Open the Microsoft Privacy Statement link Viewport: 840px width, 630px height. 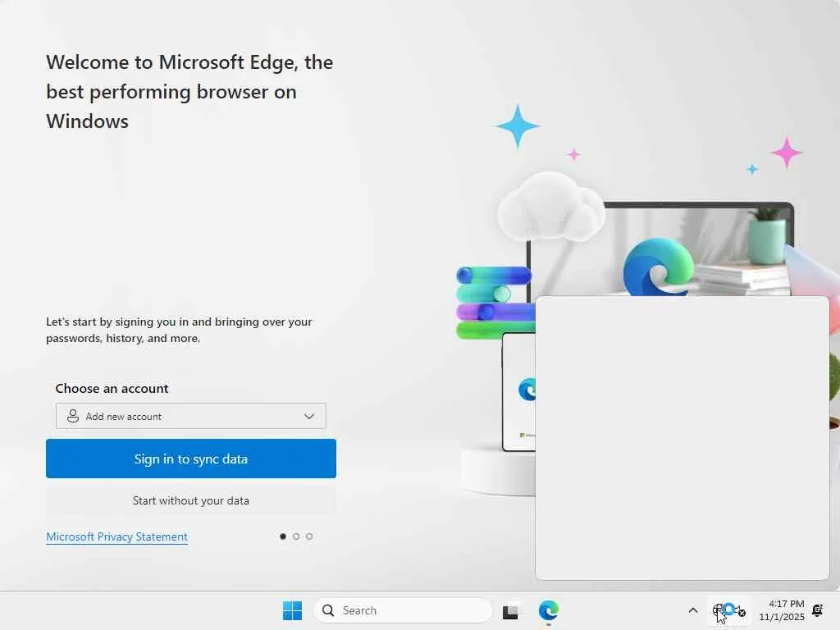(116, 536)
